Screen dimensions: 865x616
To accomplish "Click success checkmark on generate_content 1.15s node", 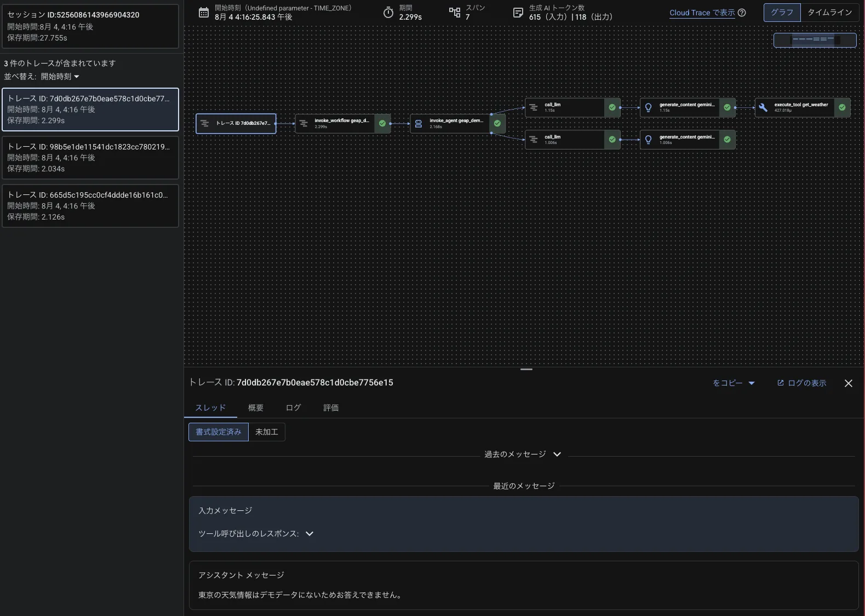I will (727, 107).
